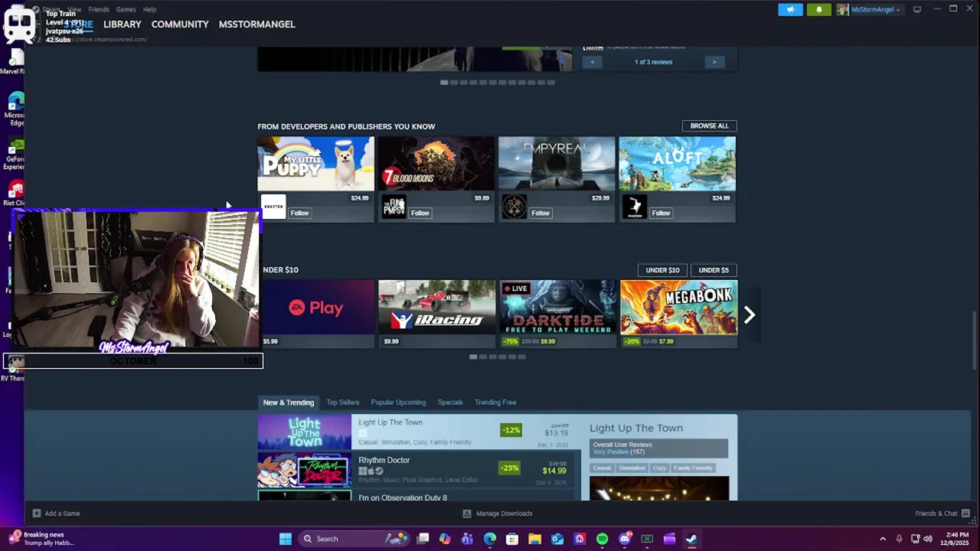Click Light Up The Town preview screenshot
Viewport: 980px width, 551px height.
click(x=659, y=488)
